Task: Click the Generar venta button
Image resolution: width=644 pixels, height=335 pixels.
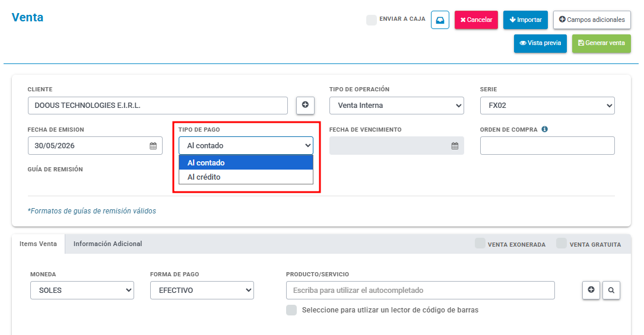Action: point(601,43)
